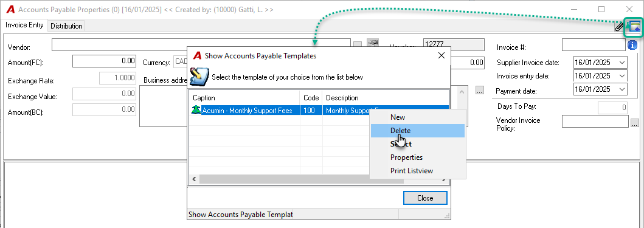This screenshot has width=644, height=228.
Task: Click the Code column header
Action: click(311, 98)
